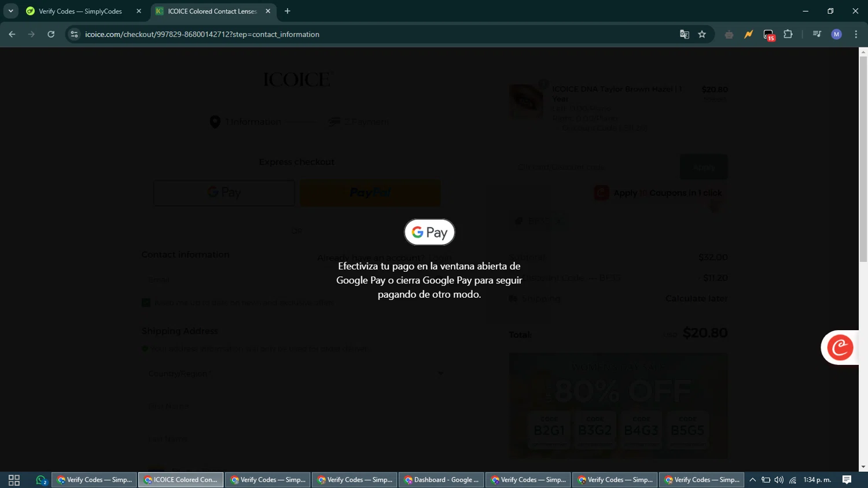Click the G Pay logo in the center overlay
Image resolution: width=868 pixels, height=488 pixels.
pyautogui.click(x=429, y=232)
